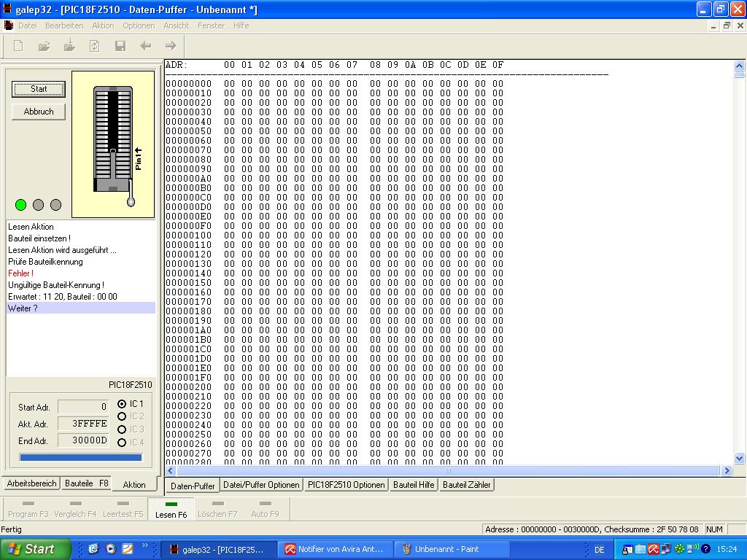Click the blue read progress bar
The width and height of the screenshot is (747, 560).
(x=80, y=458)
